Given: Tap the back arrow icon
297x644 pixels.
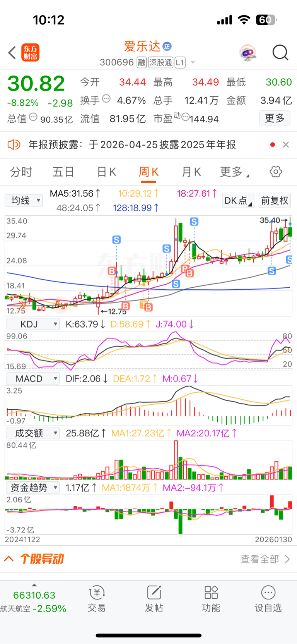Looking at the screenshot, I should click(12, 53).
